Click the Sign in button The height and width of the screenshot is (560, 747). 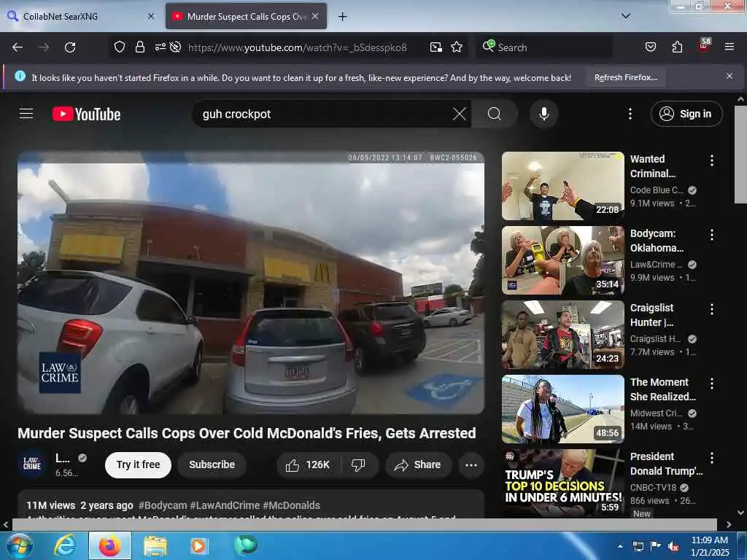(x=686, y=114)
